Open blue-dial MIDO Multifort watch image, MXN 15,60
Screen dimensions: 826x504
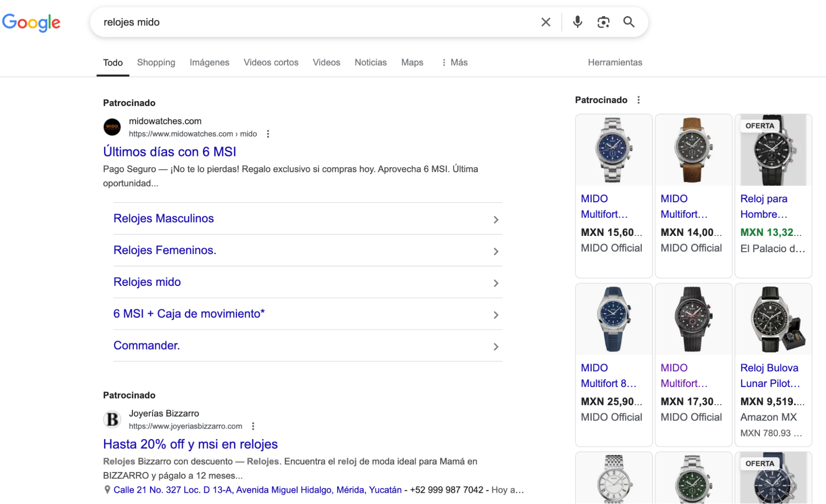tap(614, 150)
